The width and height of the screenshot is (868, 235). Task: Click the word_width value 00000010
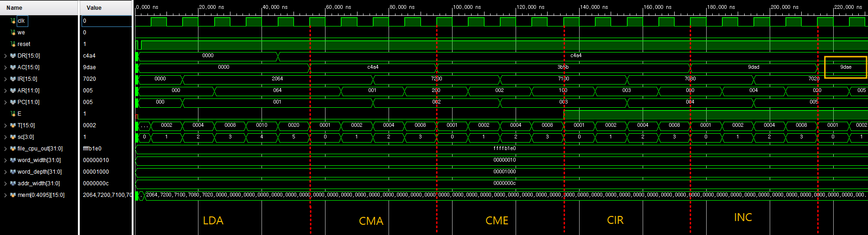point(96,160)
